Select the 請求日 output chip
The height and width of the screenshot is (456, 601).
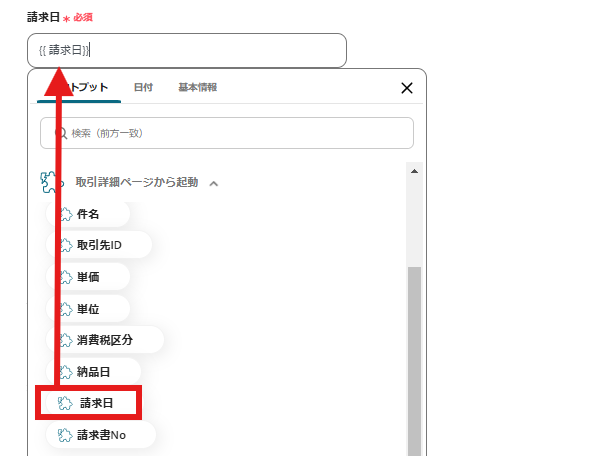(x=90, y=403)
